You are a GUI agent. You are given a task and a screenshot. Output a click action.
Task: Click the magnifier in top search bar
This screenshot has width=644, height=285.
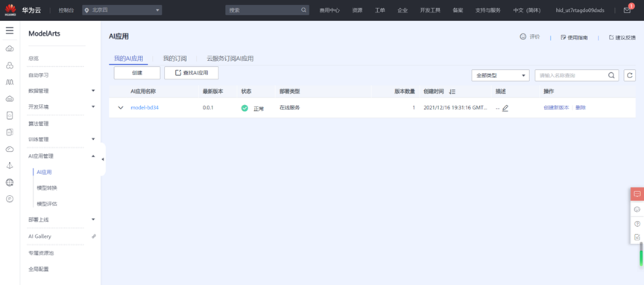[x=303, y=10]
